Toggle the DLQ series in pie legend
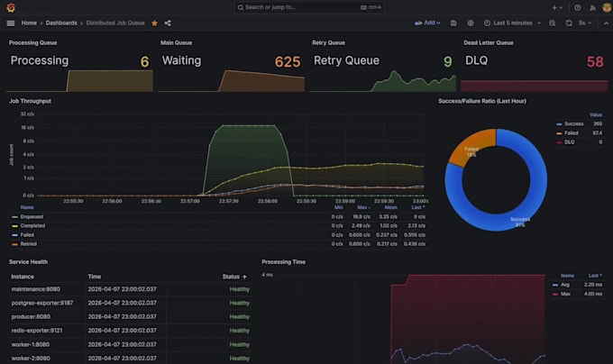The image size is (613, 364). (570, 142)
